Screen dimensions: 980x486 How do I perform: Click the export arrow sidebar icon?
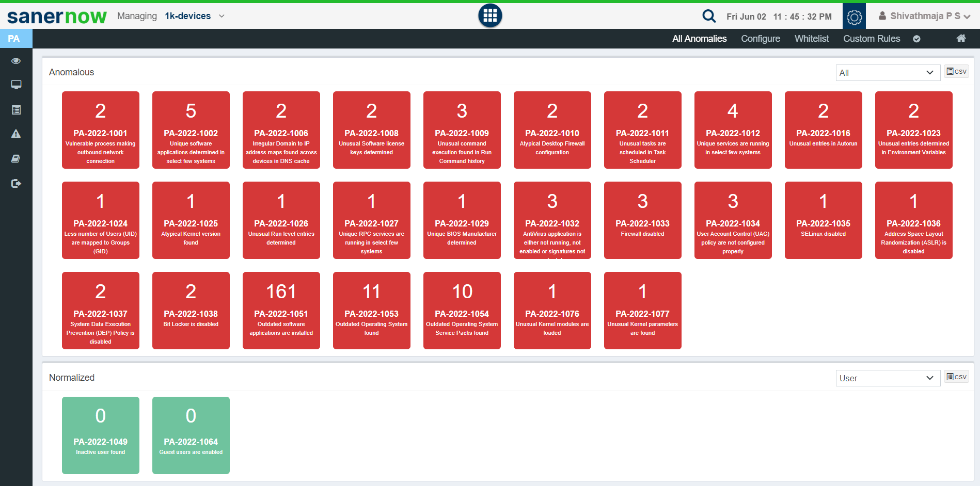tap(16, 183)
